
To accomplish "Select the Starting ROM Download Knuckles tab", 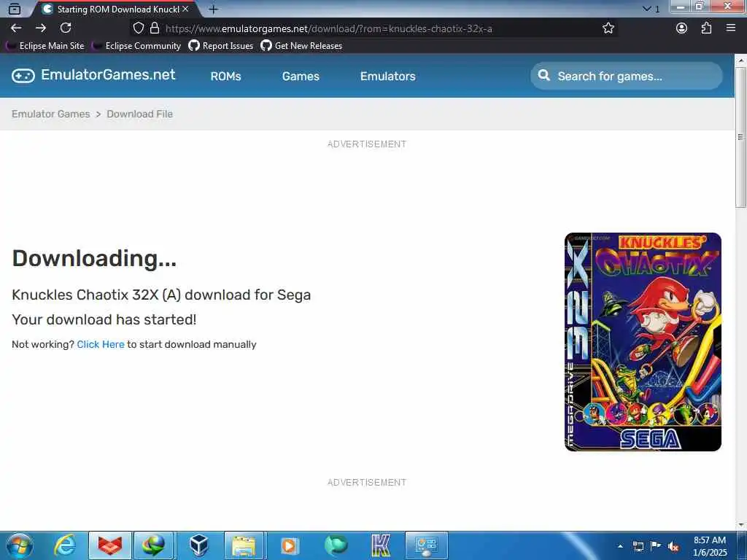I will point(115,9).
